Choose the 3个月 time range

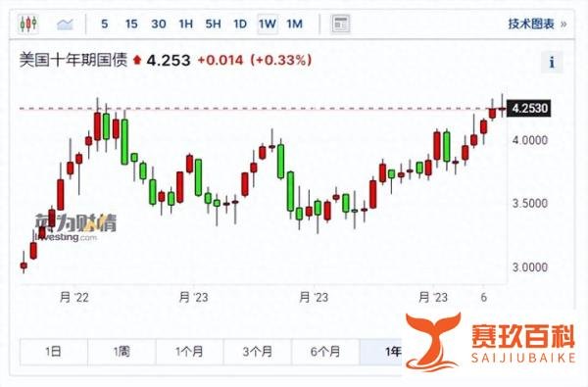257,352
